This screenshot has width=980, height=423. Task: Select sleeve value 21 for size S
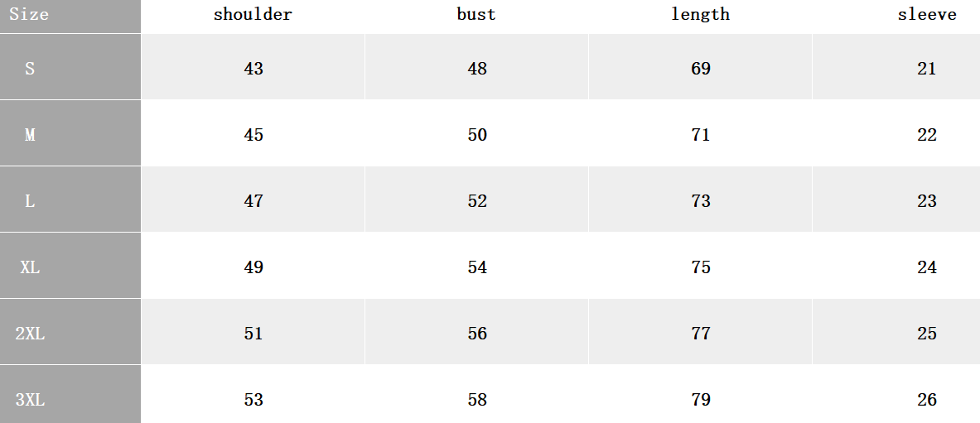coord(927,68)
